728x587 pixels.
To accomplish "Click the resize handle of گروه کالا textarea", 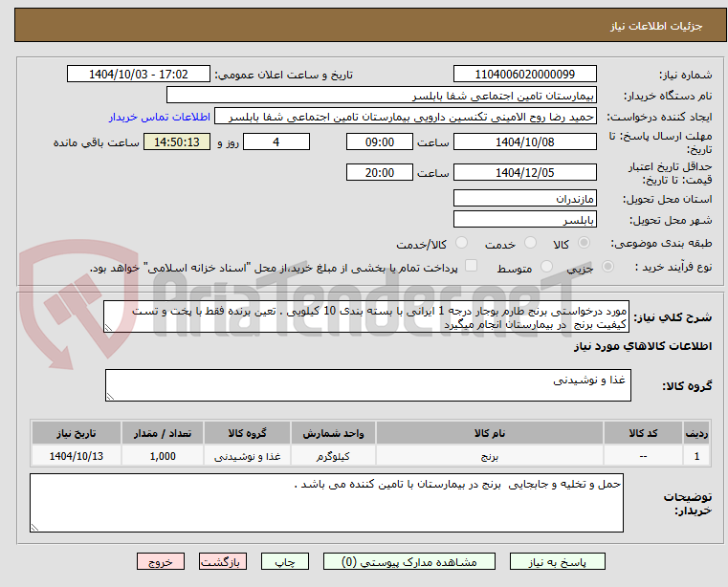I will click(x=110, y=397).
